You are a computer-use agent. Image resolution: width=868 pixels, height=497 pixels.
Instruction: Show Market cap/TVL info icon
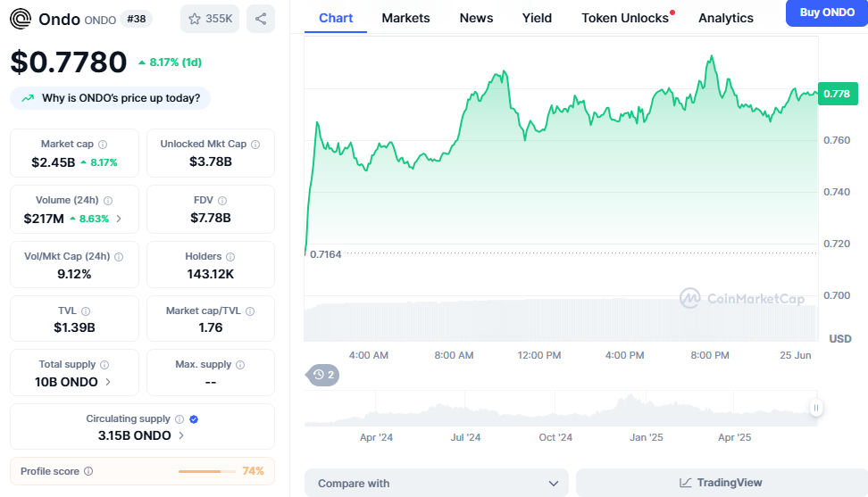point(250,311)
